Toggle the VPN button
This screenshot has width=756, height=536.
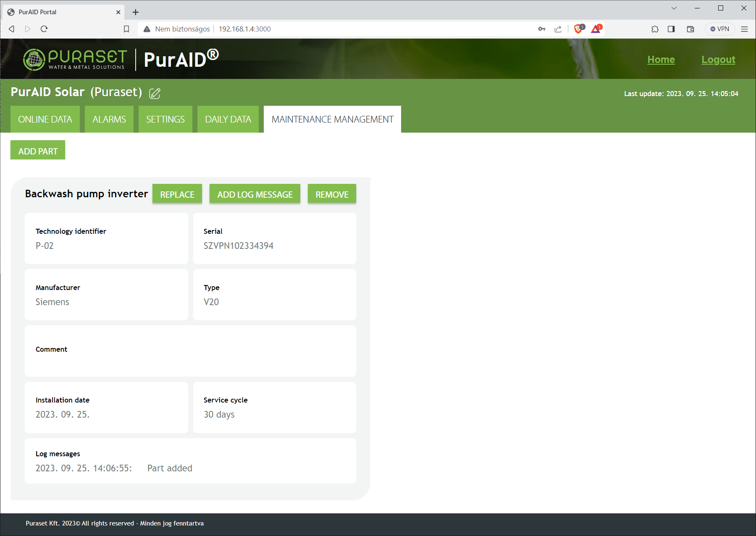[x=719, y=29]
